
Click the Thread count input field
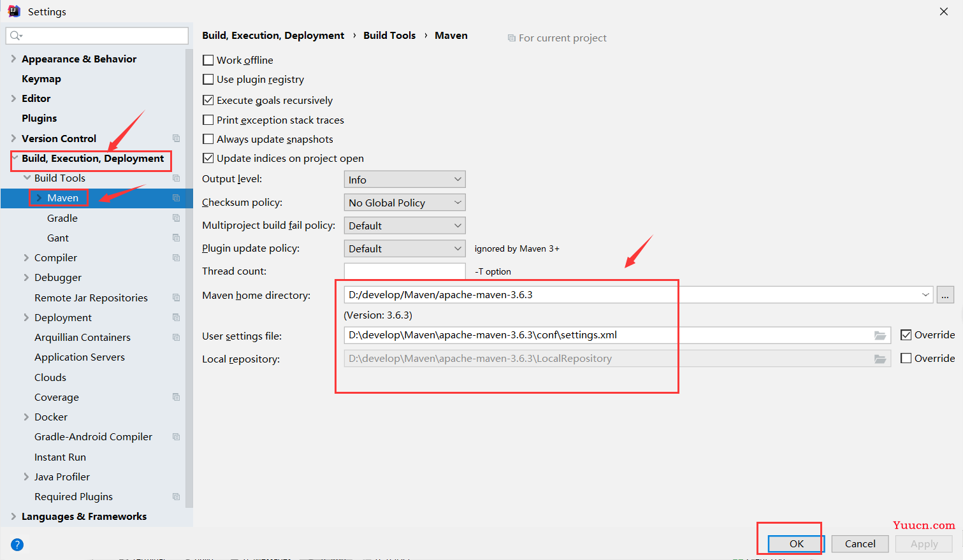405,271
